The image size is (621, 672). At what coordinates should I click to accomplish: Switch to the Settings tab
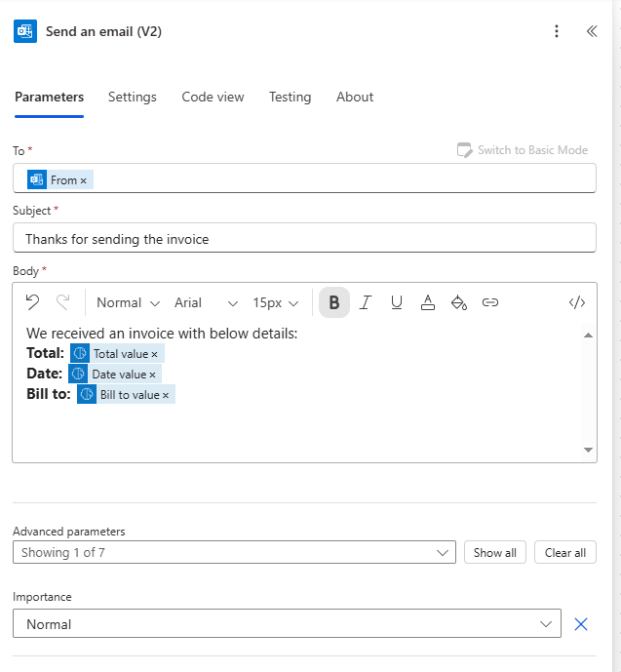point(133,97)
